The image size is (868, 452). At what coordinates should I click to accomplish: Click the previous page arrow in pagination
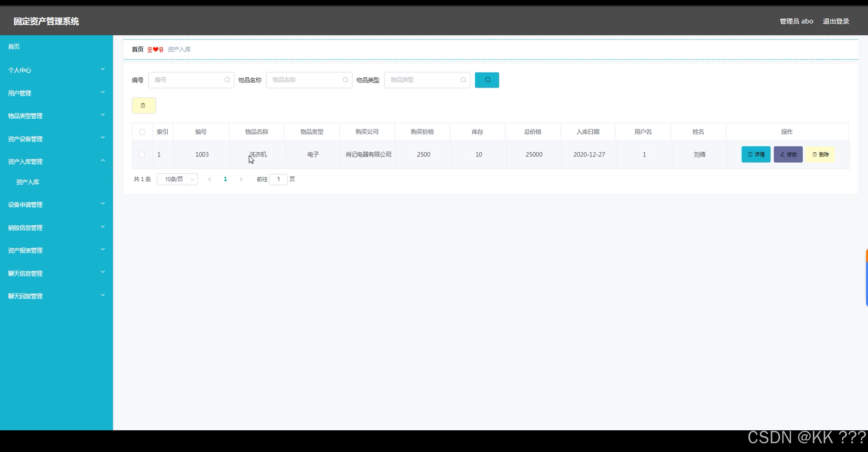[210, 179]
